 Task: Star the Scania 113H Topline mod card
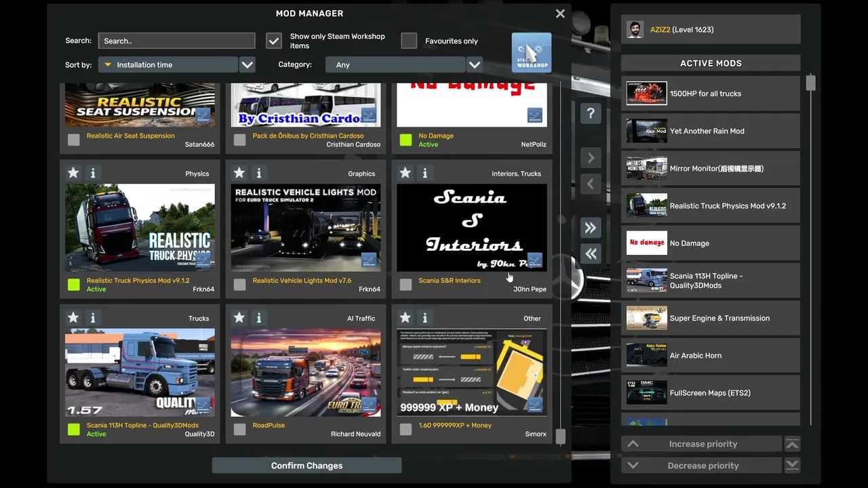[73, 317]
